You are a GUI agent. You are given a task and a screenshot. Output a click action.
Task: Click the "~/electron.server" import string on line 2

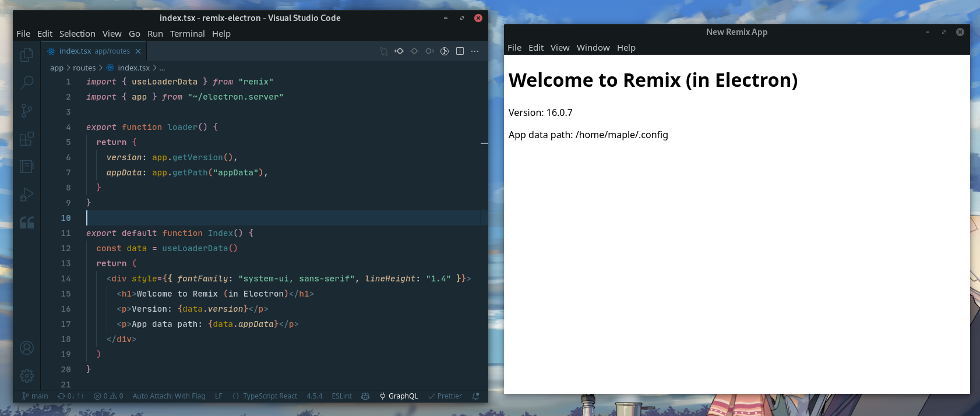point(235,97)
